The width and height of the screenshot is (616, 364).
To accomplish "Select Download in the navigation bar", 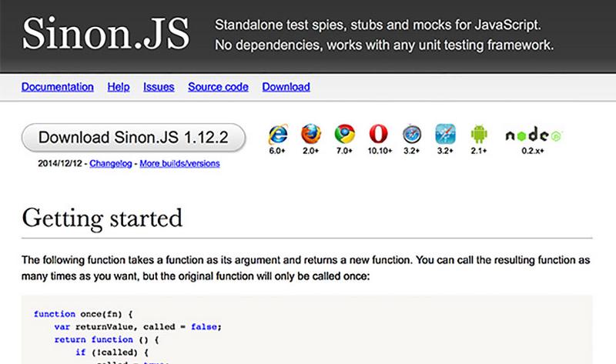I will [x=286, y=87].
